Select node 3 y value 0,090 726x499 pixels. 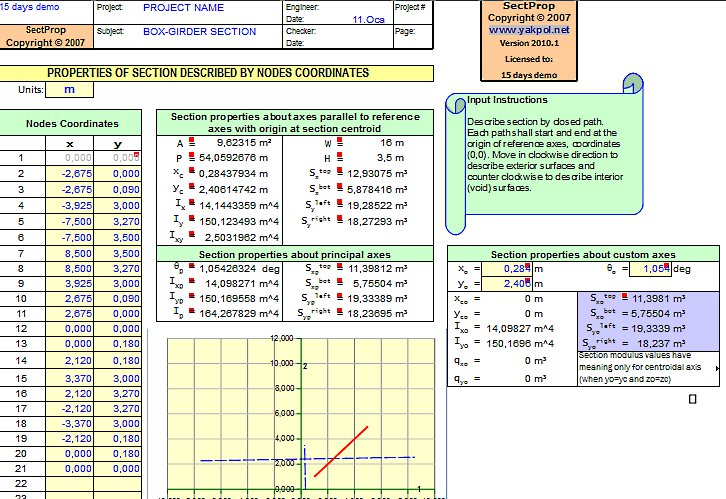tap(118, 189)
